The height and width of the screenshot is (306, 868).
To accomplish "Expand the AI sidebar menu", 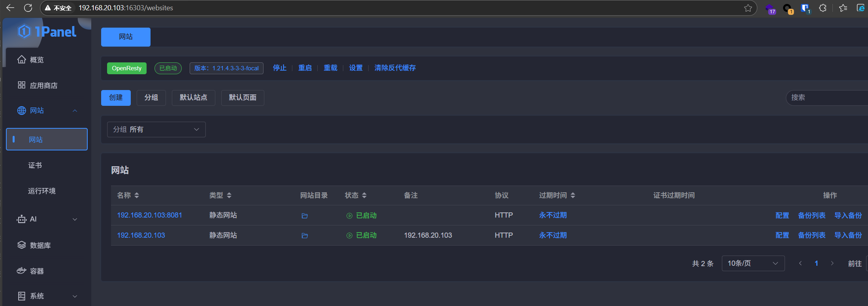I will (47, 219).
